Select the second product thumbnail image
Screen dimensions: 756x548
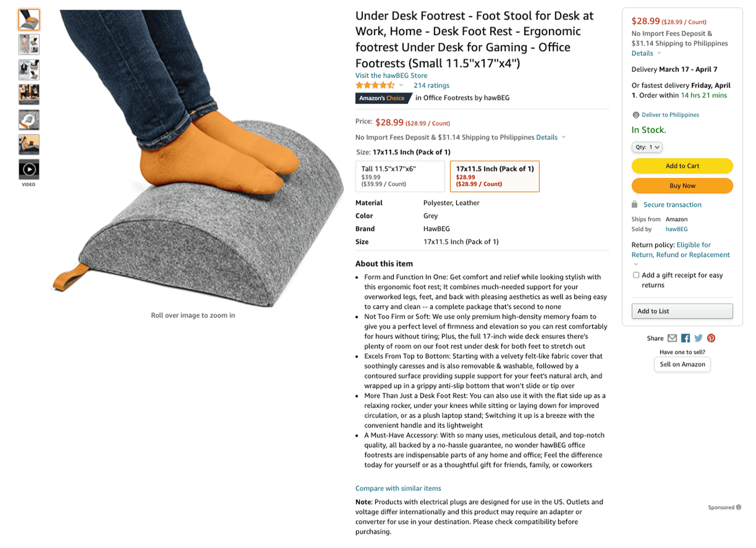click(x=29, y=45)
